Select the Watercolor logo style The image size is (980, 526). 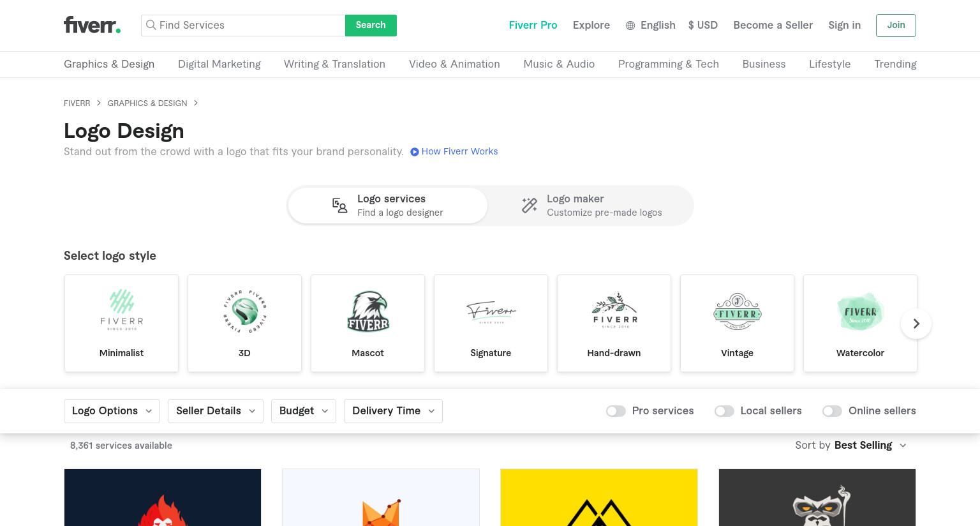(x=860, y=323)
